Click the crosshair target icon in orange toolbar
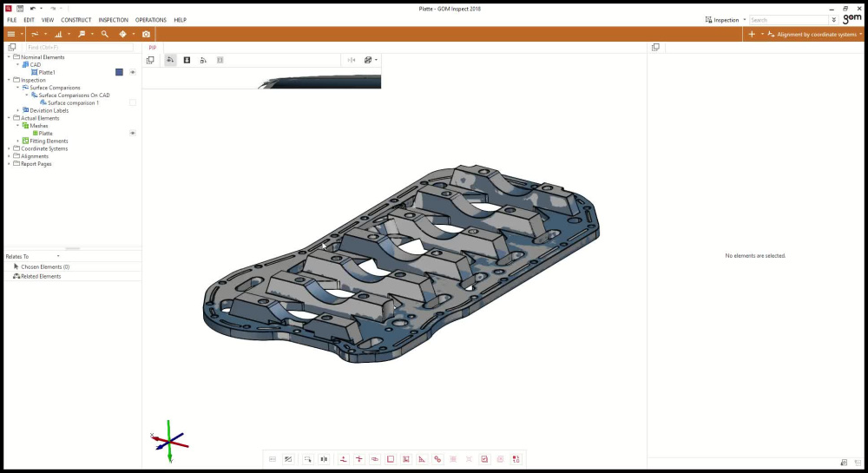The image size is (868, 473). [122, 35]
